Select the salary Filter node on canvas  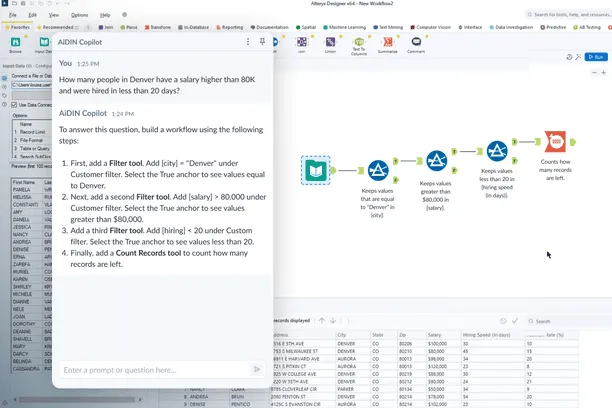436,161
